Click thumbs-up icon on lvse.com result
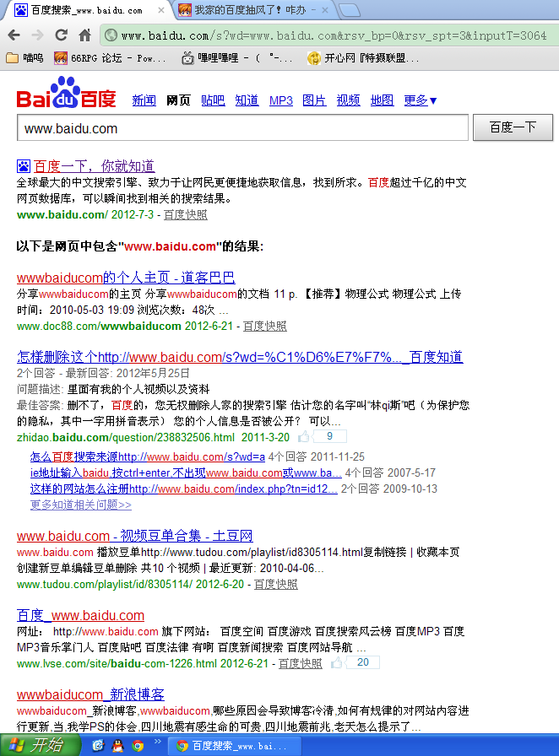 [336, 663]
